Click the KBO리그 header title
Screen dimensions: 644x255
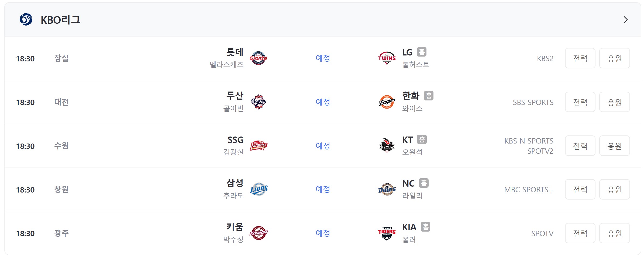(x=61, y=20)
